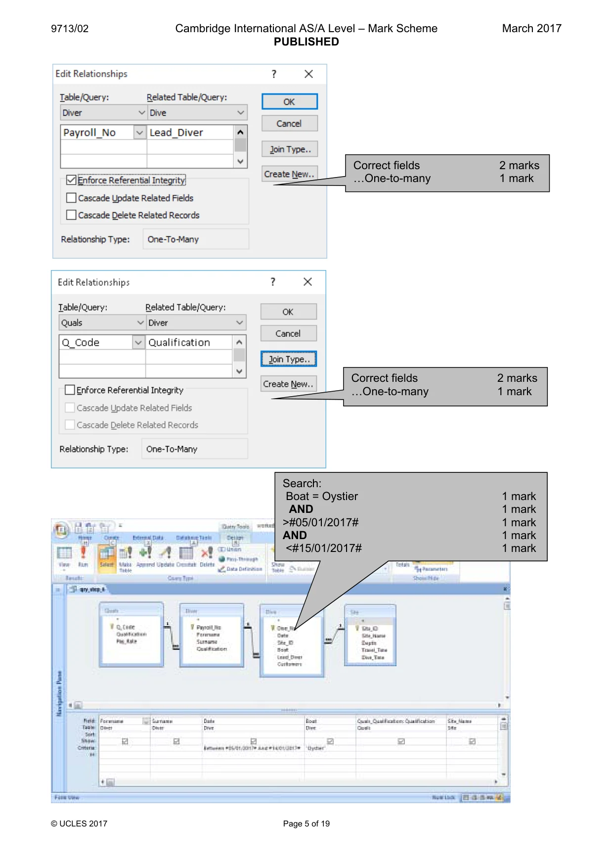The width and height of the screenshot is (613, 868).
Task: Switch to the Home ribbon tab
Action: click(85, 538)
